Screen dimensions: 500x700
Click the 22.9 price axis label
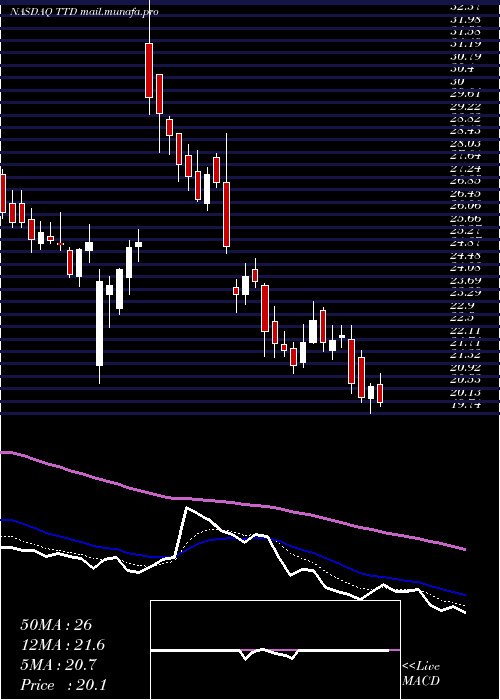coord(462,305)
